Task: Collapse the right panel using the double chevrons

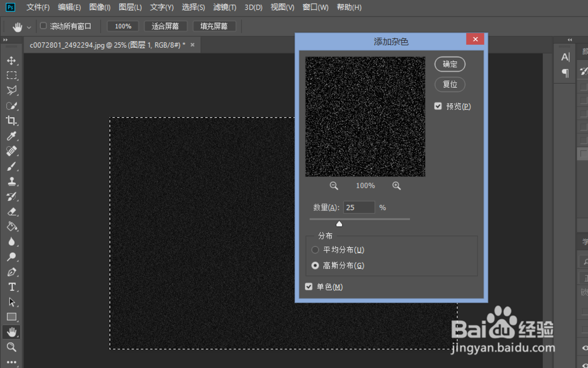Action: click(x=569, y=40)
